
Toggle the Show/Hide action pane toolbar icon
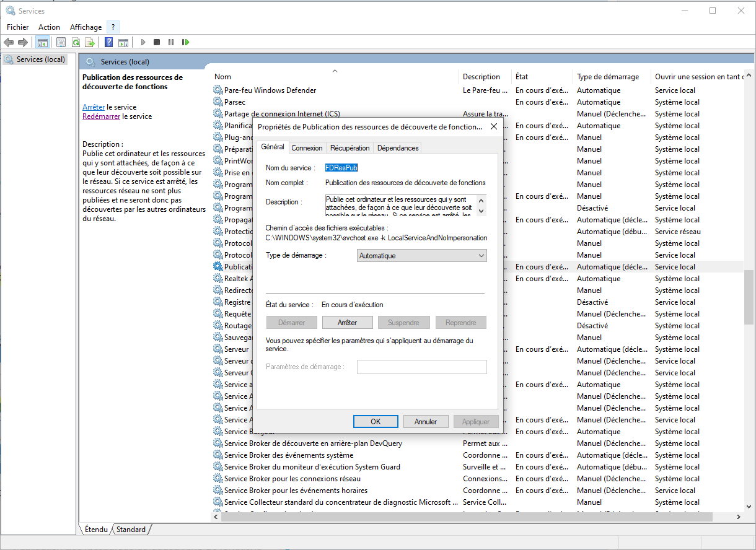pyautogui.click(x=123, y=42)
